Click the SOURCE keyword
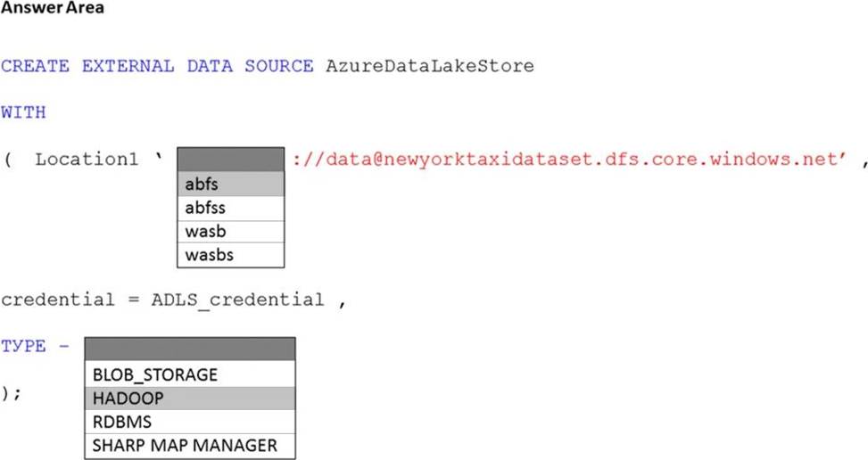Viewport: 868px width, 460px height. 278,66
